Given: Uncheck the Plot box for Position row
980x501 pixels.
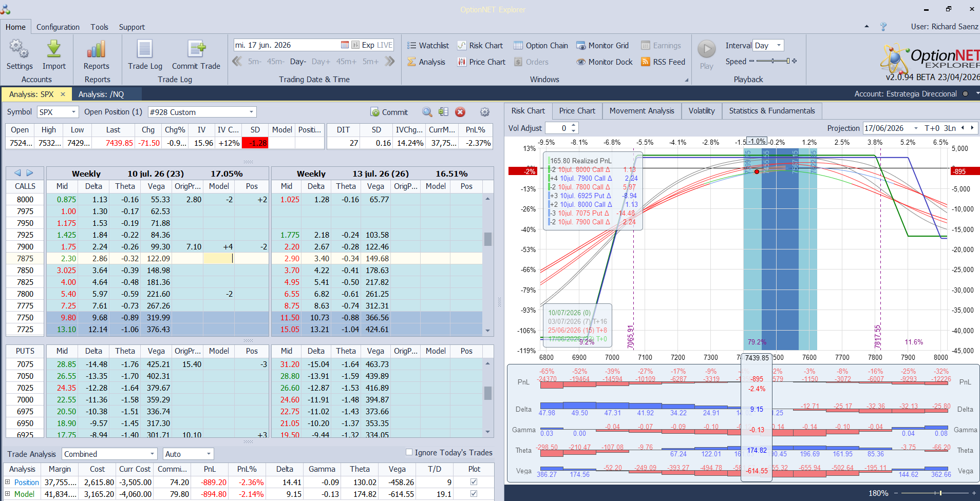Looking at the screenshot, I should [x=474, y=482].
